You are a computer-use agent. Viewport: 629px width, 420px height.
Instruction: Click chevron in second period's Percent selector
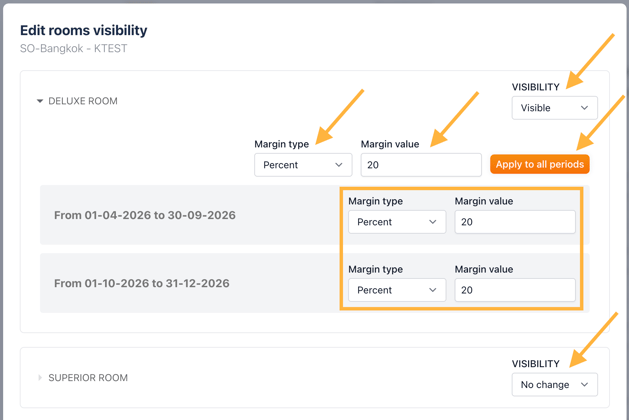[x=433, y=290]
